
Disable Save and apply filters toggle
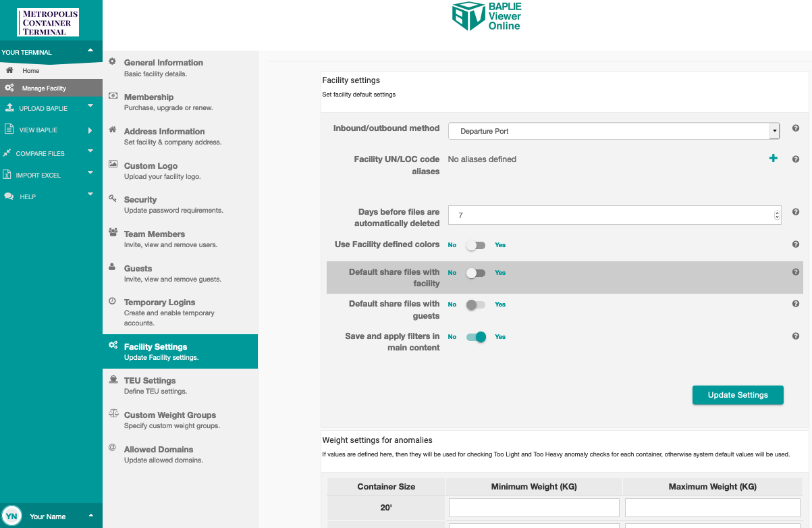coord(476,337)
